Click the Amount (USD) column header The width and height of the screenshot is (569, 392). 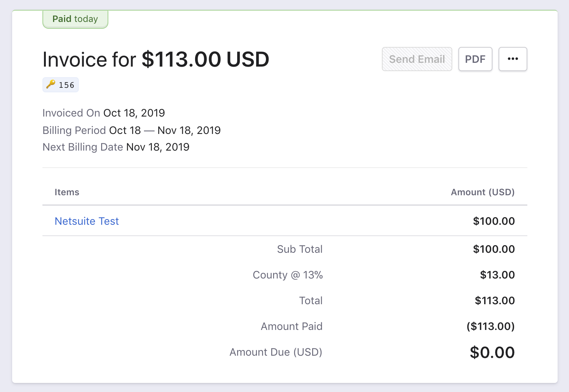pyautogui.click(x=482, y=192)
